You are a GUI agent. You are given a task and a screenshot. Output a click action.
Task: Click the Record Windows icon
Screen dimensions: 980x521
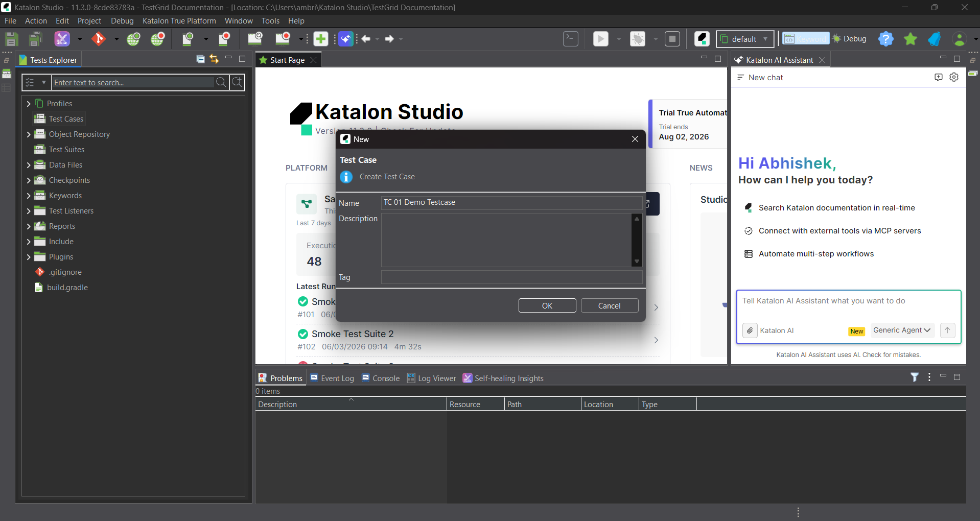point(283,39)
